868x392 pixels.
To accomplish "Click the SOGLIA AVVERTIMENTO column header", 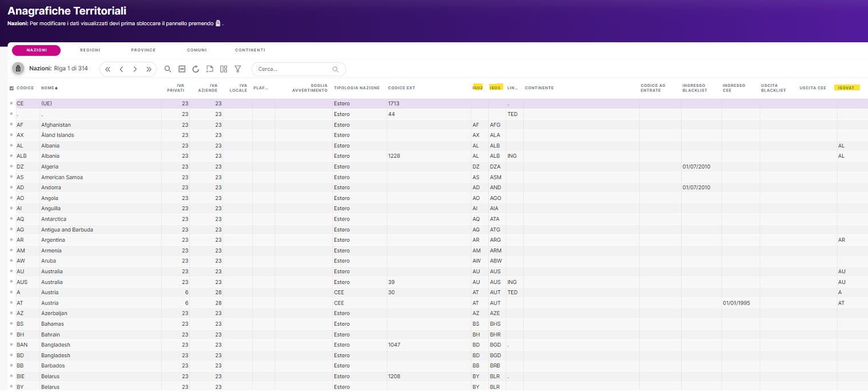I will [309, 88].
